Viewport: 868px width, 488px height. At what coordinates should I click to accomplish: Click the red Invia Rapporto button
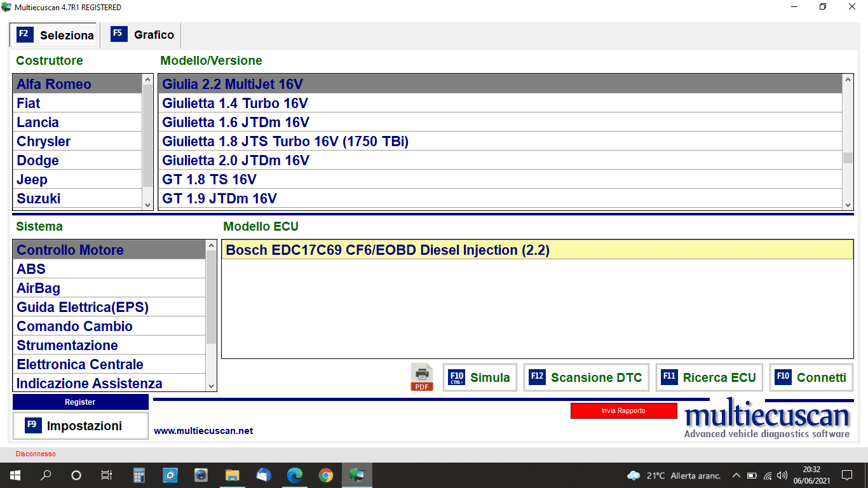pyautogui.click(x=623, y=410)
